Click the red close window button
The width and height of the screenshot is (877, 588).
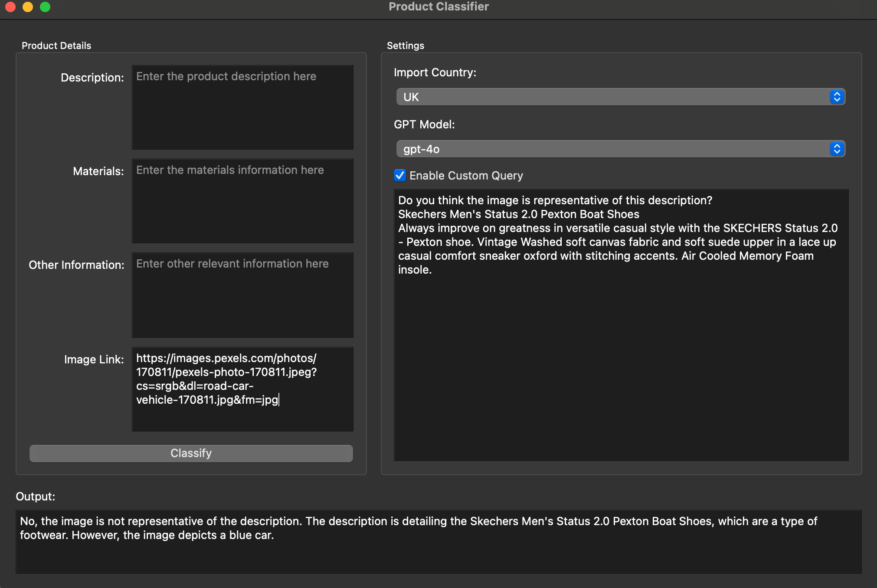10,7
